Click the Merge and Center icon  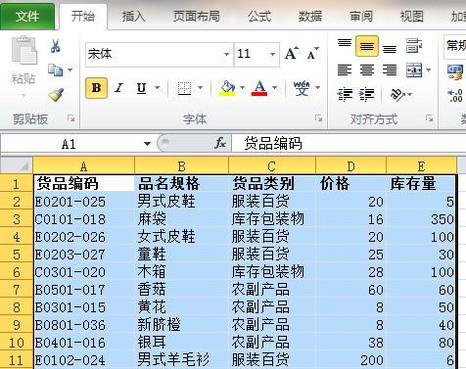[414, 70]
